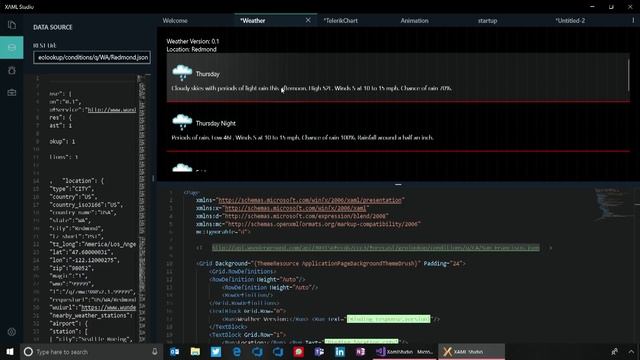Viewport: 640px width, 360px height.
Task: Click the Cortana microphone icon
Action: 155,351
